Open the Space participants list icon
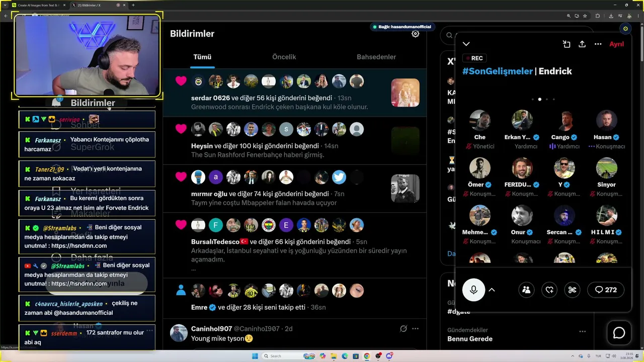The height and width of the screenshot is (362, 644). click(526, 290)
